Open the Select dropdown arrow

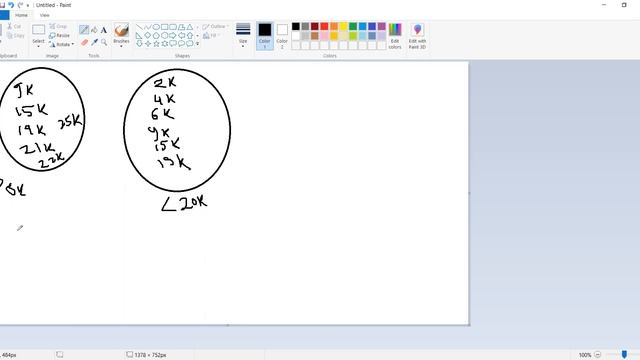(38, 46)
